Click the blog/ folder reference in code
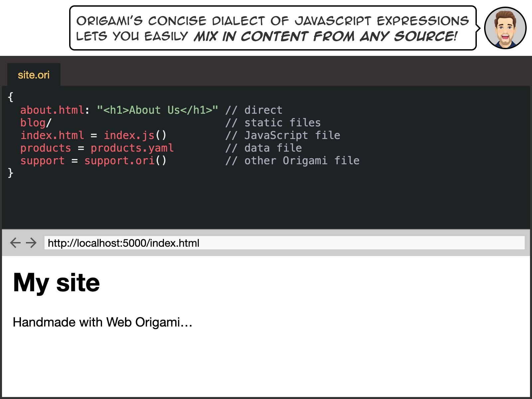The height and width of the screenshot is (399, 532). pos(36,123)
